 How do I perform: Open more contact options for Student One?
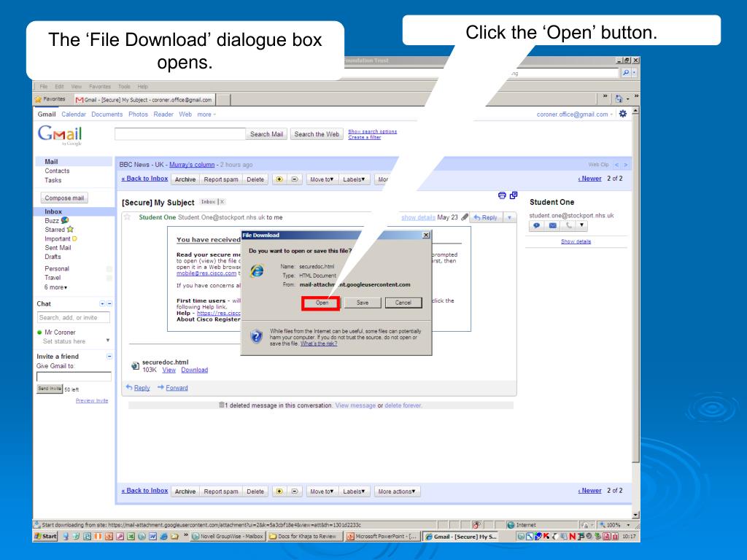[x=581, y=226]
